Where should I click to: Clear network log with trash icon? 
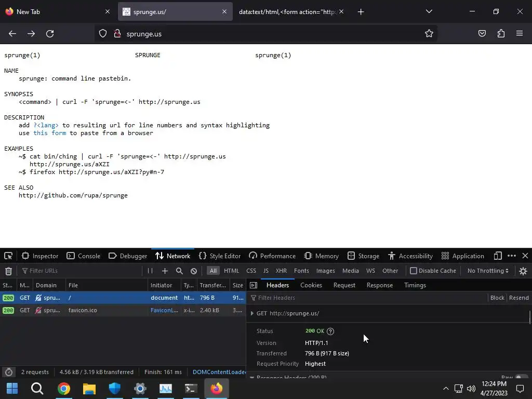(x=8, y=271)
